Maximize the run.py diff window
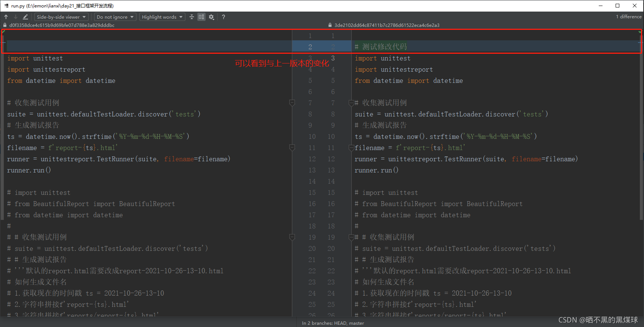 point(617,6)
